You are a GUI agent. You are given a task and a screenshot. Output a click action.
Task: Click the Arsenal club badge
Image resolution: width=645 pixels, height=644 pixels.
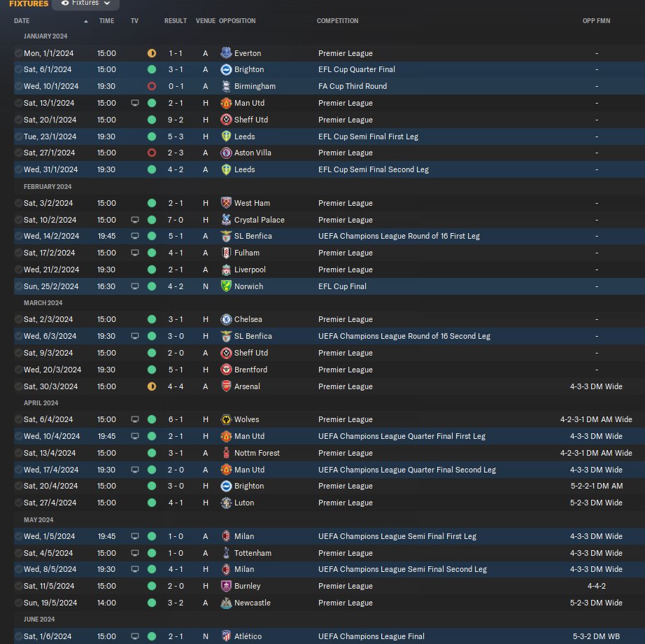click(x=226, y=386)
